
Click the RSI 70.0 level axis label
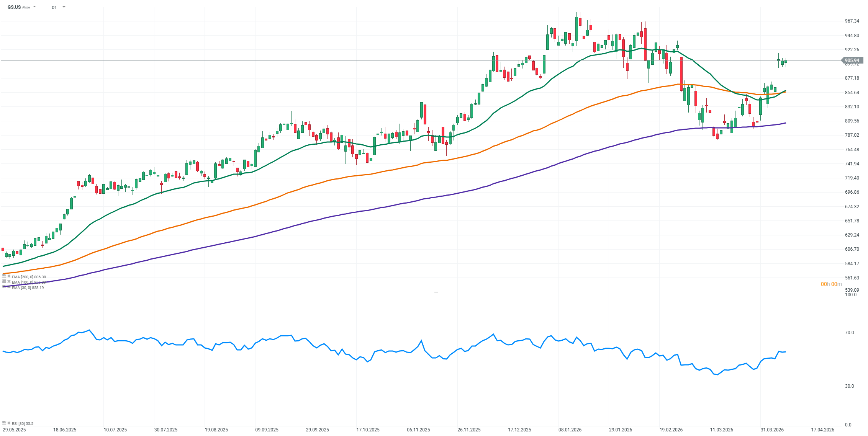pos(849,333)
